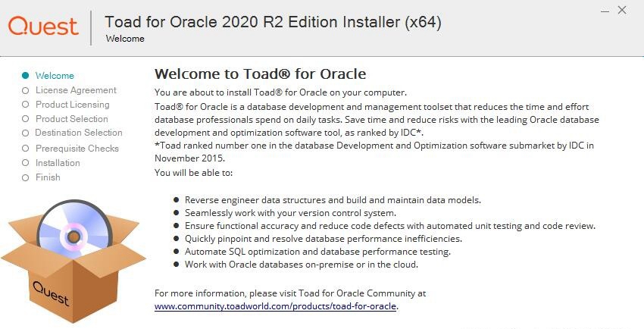
Task: Click the Quest logo in header
Action: 43,27
